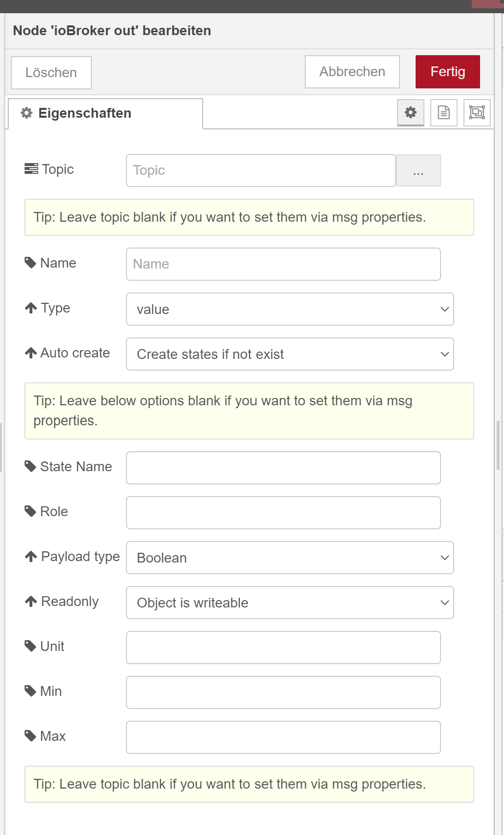The height and width of the screenshot is (835, 504).
Task: Open the Payload type dropdown showing Boolean
Action: coord(290,558)
